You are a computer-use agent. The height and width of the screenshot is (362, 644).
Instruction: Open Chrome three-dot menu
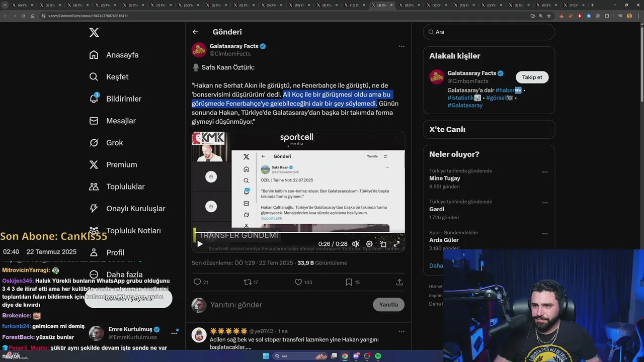coord(637,16)
